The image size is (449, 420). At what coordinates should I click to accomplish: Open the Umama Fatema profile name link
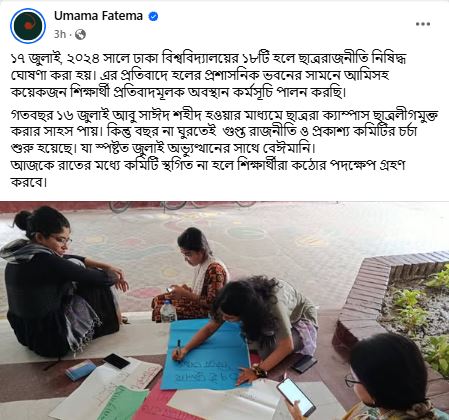pos(98,16)
